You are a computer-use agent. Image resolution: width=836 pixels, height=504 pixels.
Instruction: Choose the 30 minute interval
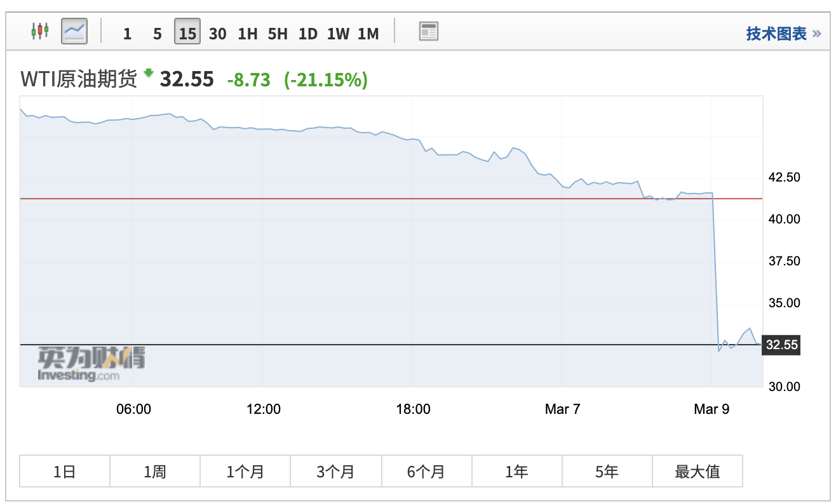point(217,34)
